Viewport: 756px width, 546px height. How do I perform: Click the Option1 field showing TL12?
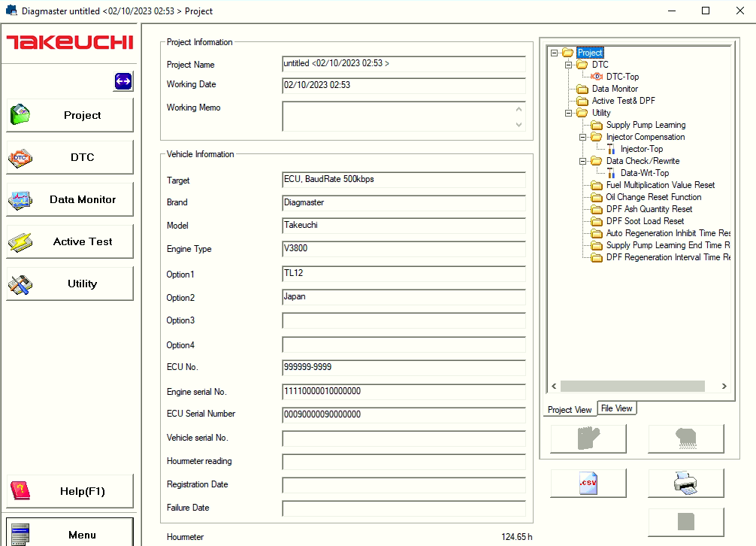coord(404,274)
